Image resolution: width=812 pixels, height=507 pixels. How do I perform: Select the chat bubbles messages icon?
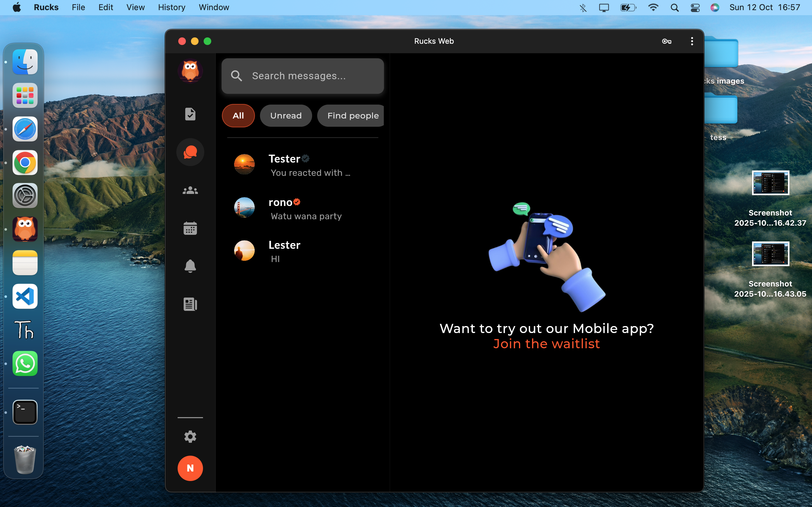click(x=190, y=152)
